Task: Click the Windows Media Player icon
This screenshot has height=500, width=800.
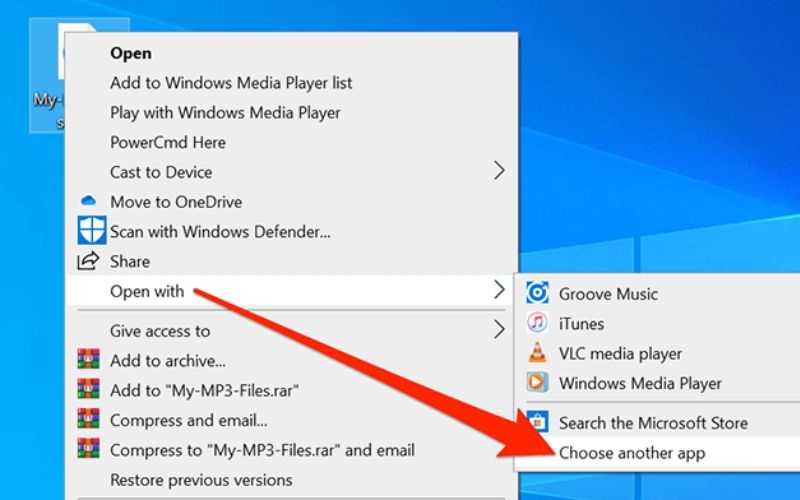Action: click(x=537, y=382)
